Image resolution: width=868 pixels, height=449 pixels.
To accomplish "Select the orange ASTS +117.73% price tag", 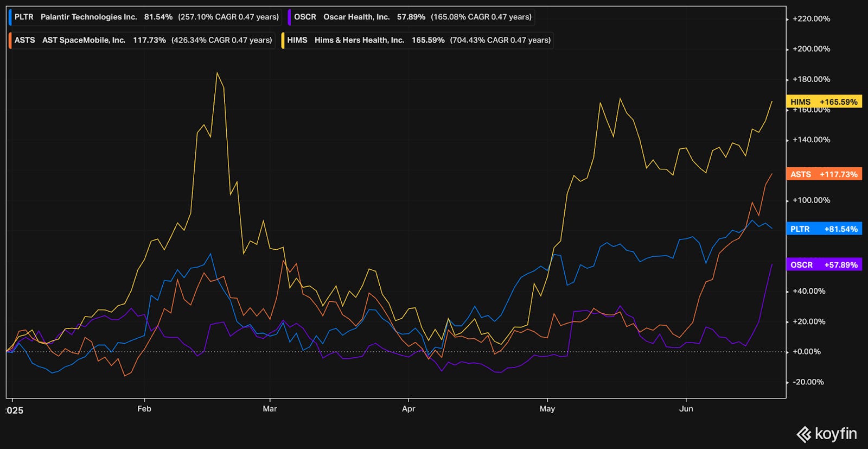I will tap(824, 174).
